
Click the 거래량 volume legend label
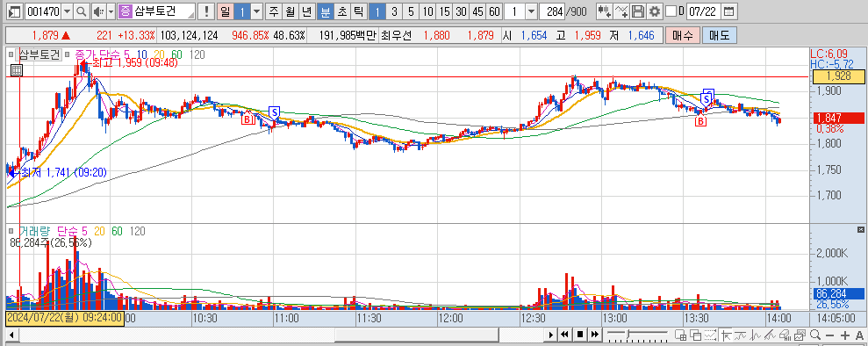click(35, 231)
